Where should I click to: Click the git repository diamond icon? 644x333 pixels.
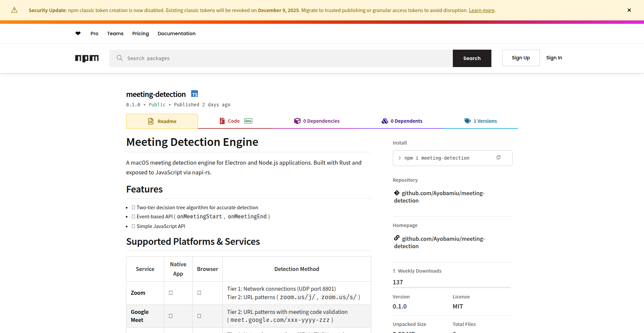tap(397, 193)
